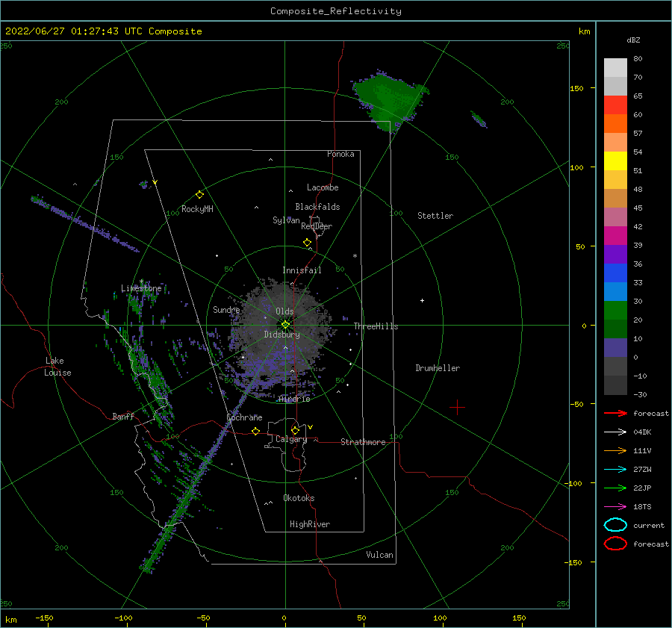This screenshot has width=672, height=628.
Task: Click the radar center marker near Didsbury
Action: click(285, 325)
